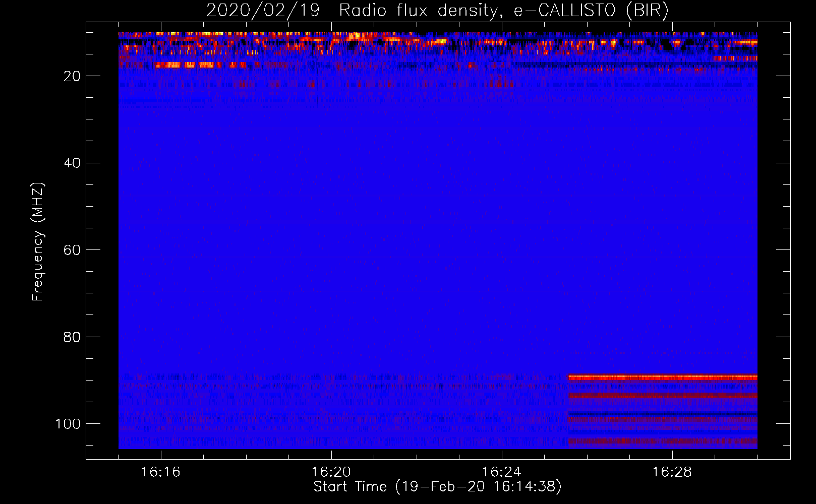
Task: Click the 100 frequency tick label
Action: tap(68, 424)
